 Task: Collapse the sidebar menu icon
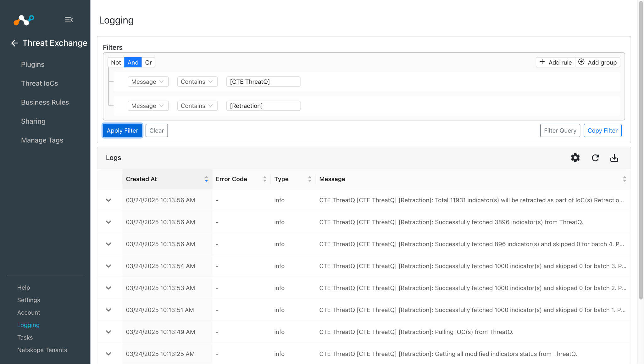pos(69,20)
